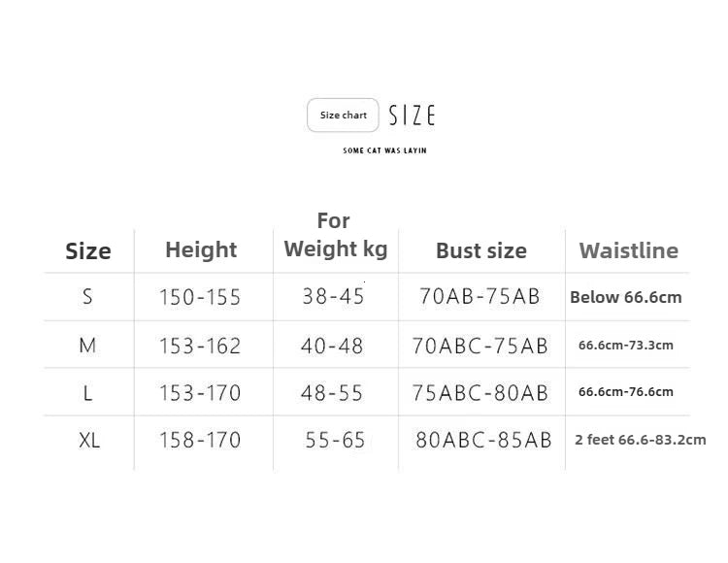
Task: Click the 70AB-75AB bust size cell
Action: pyautogui.click(x=480, y=297)
